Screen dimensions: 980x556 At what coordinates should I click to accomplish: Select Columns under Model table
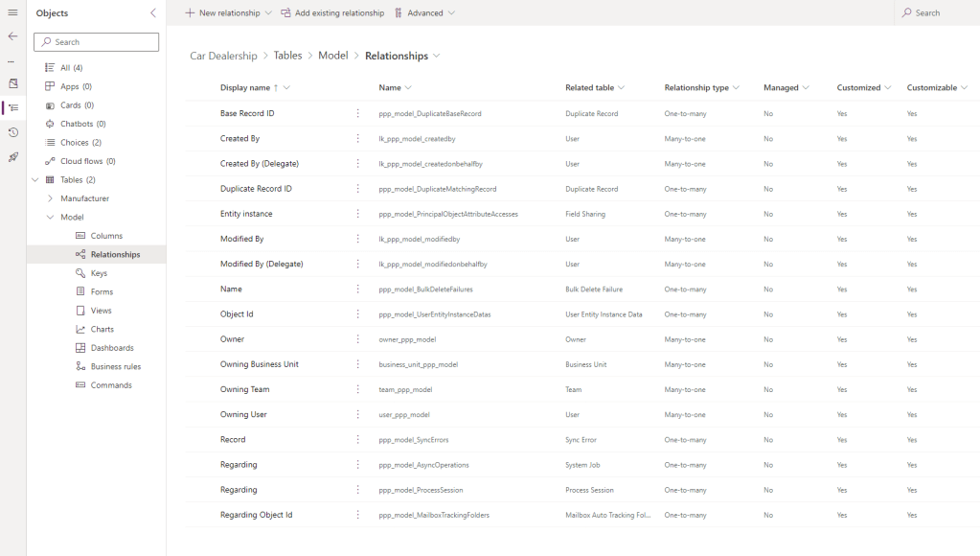106,236
